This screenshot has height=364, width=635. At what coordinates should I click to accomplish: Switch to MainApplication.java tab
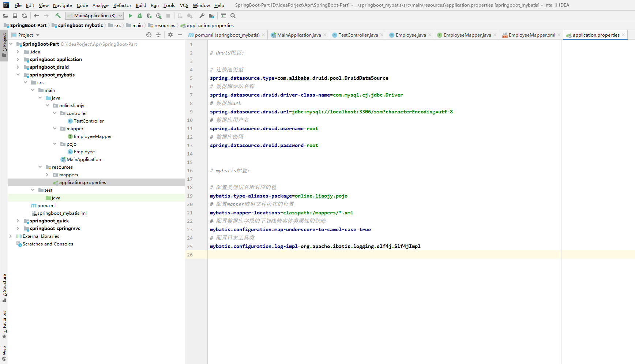[298, 35]
